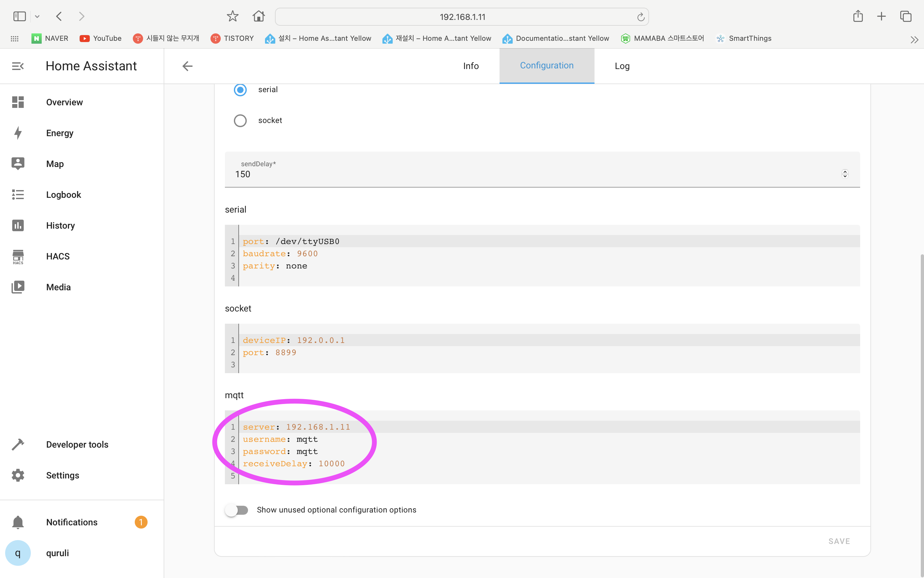Switch to the Info tab

click(471, 66)
